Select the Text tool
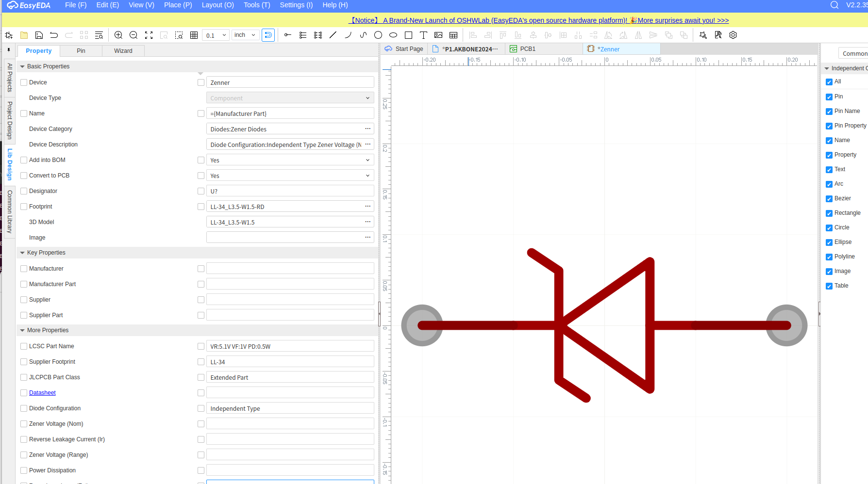The width and height of the screenshot is (868, 484). 423,35
